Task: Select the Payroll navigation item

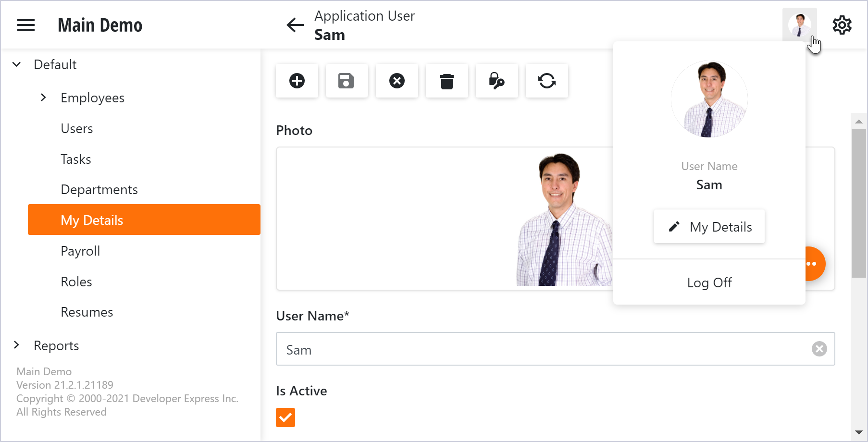Action: point(80,251)
